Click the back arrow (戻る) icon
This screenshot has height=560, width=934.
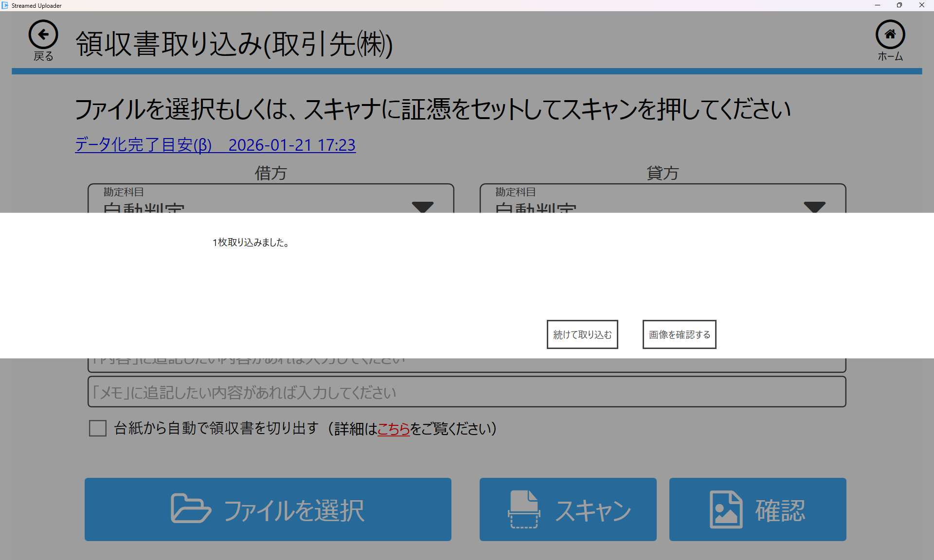43,35
